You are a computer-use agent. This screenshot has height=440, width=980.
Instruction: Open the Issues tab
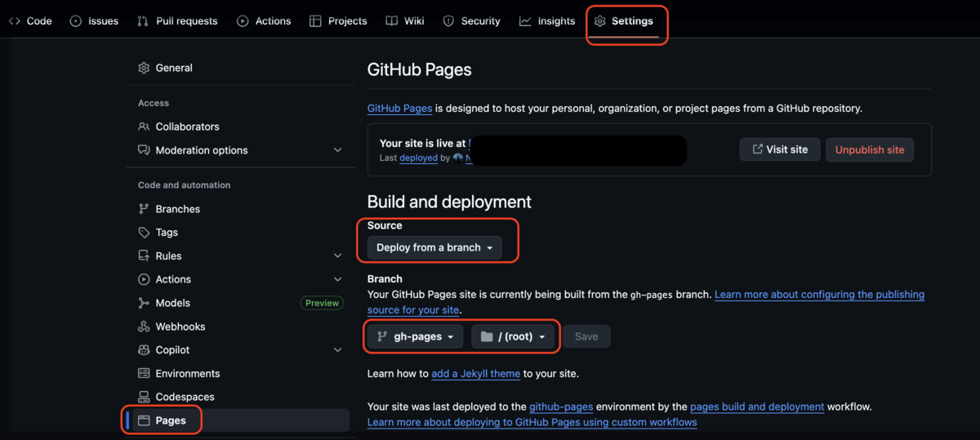coord(94,21)
